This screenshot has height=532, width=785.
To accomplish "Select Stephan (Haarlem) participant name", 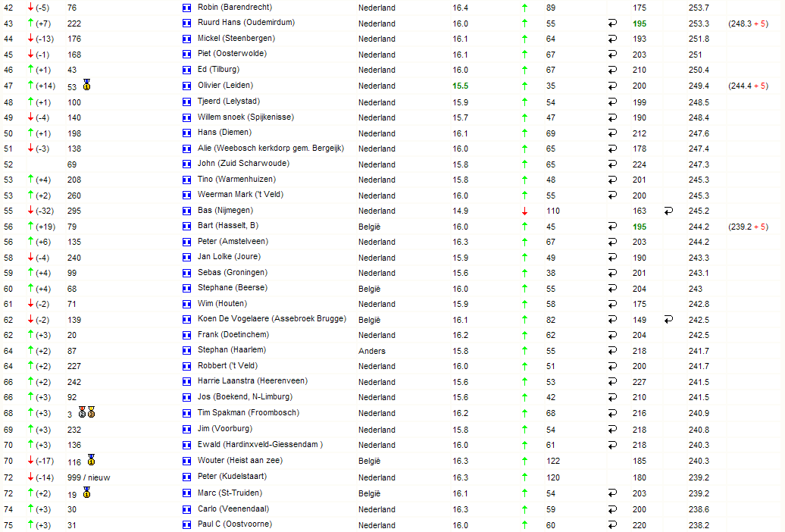I will (232, 349).
